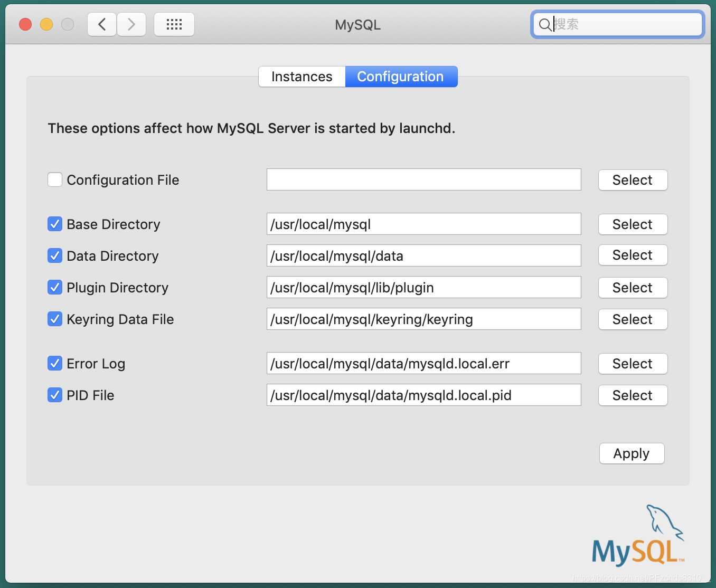Screen dimensions: 716x588
Task: Click the mysqld.local.err path field
Action: (x=424, y=363)
